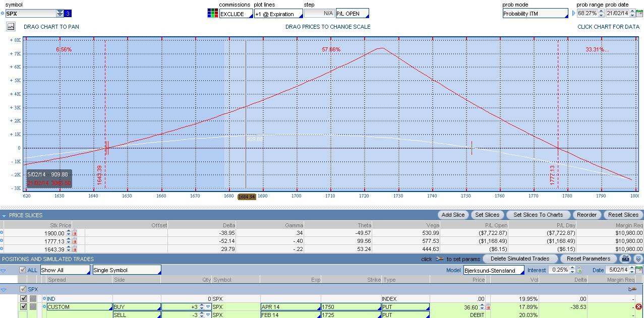Toggle the ALL positions checkbox

pos(22,270)
